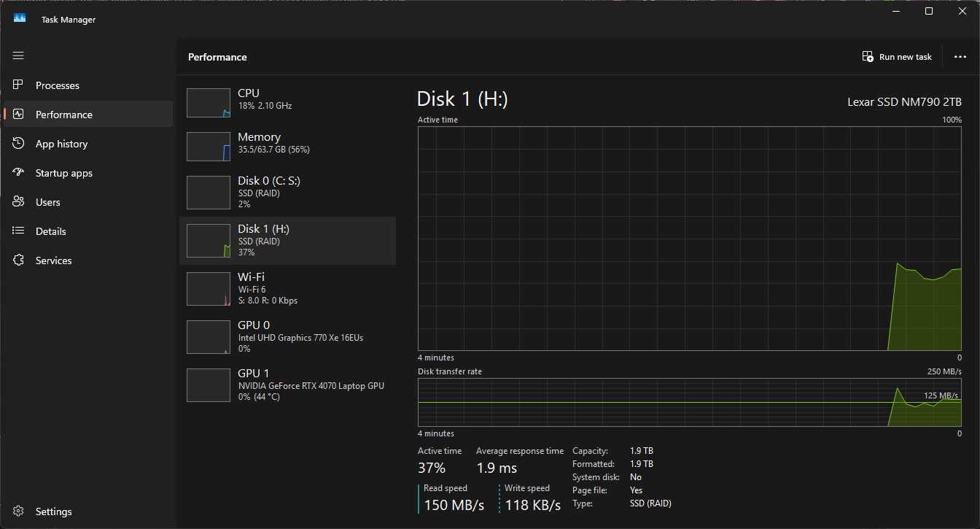
Task: Minimize the Task Manager window
Action: tap(895, 11)
